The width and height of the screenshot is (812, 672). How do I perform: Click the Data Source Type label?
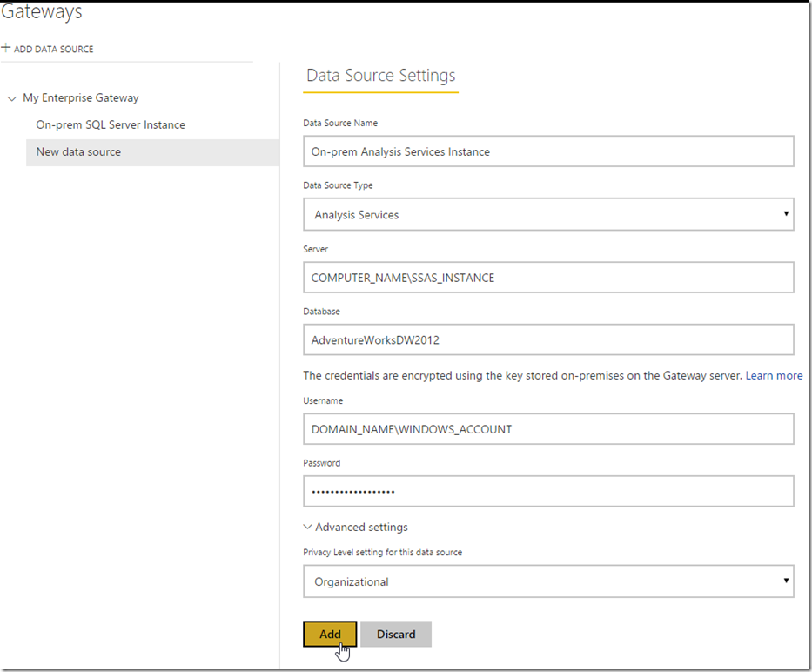[338, 185]
